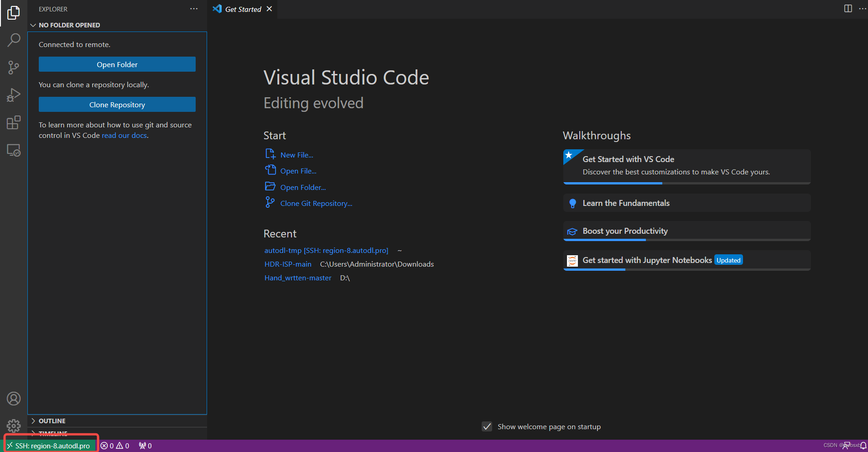Click the EXPLORER panel title
The width and height of the screenshot is (868, 452).
click(x=53, y=9)
